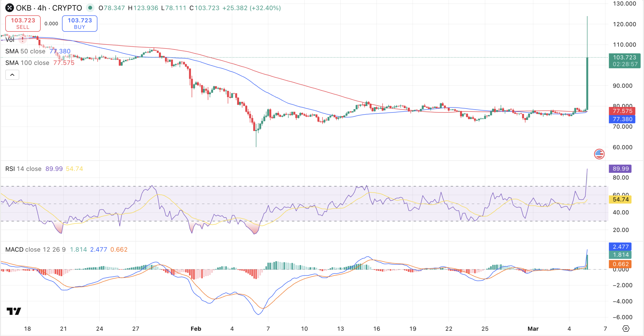Collapse the indicator legend using the chevron button
This screenshot has height=336, width=644.
[12, 75]
